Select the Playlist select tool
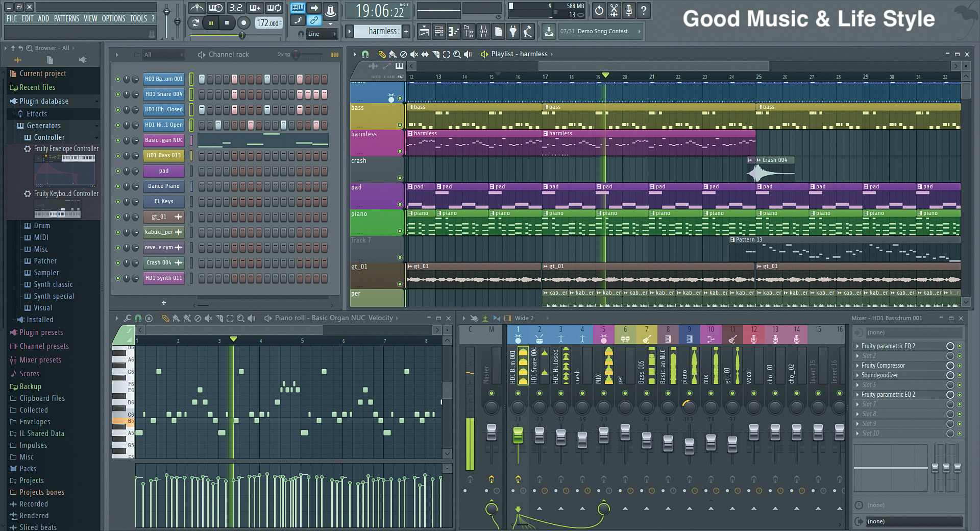This screenshot has height=531, width=980. click(x=446, y=54)
